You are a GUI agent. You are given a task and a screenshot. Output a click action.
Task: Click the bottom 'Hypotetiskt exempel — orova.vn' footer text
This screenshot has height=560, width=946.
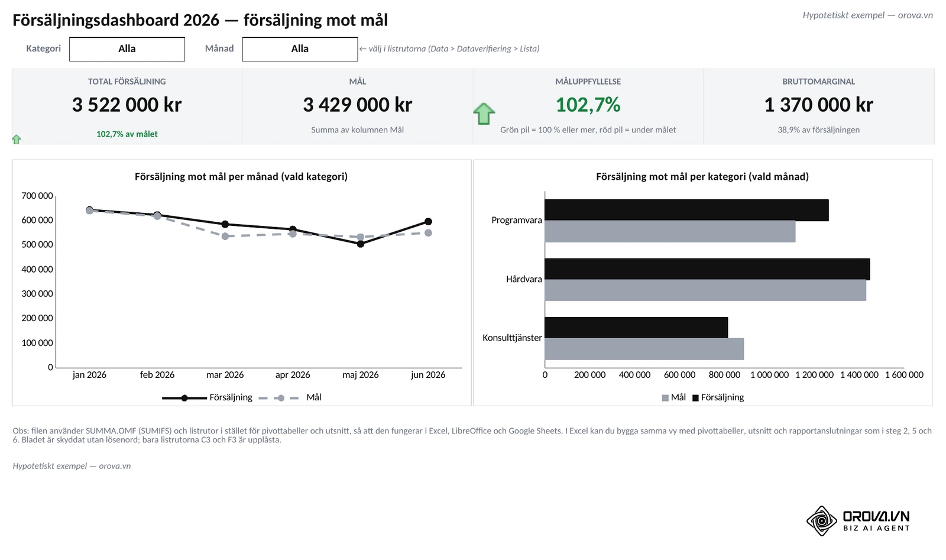(x=72, y=466)
